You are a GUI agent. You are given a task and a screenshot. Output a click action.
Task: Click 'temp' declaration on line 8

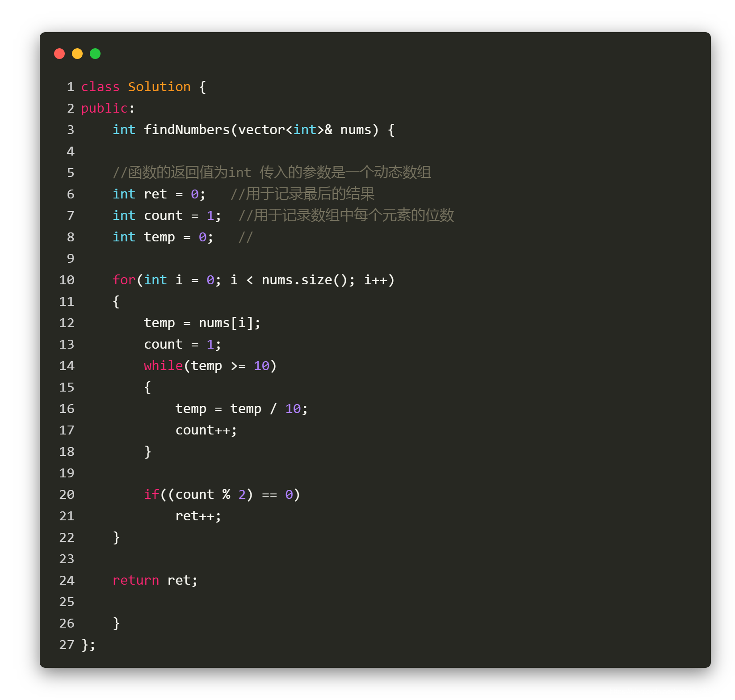click(x=160, y=237)
